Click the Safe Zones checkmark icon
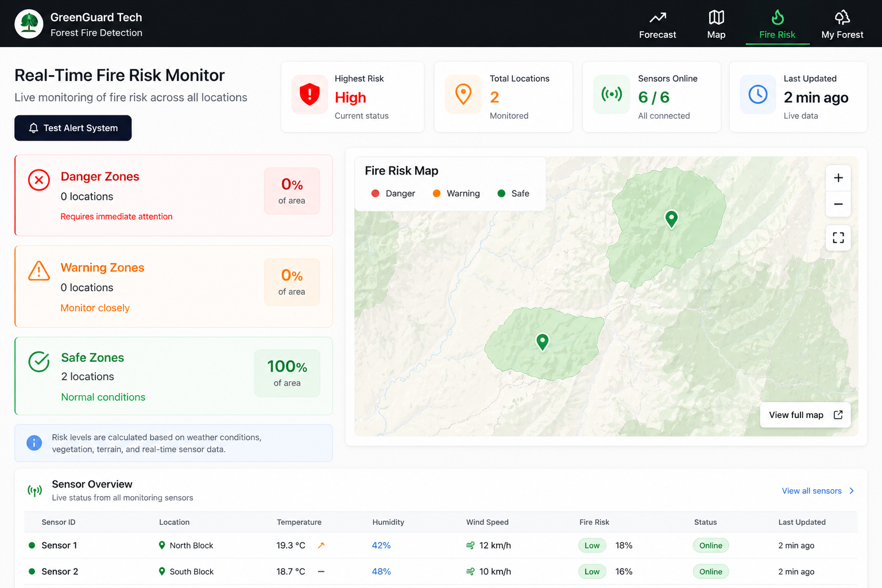This screenshot has width=882, height=588. coord(39,362)
